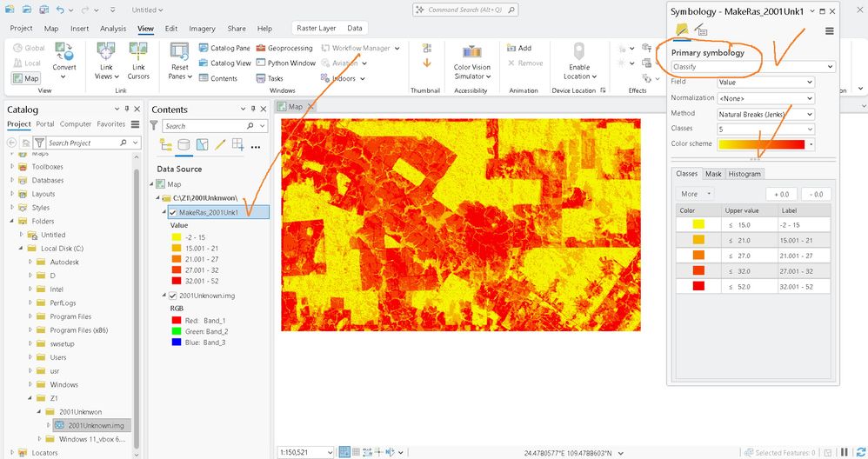Click the Undo arrow in quick access
This screenshot has height=459, width=868.
[60, 10]
